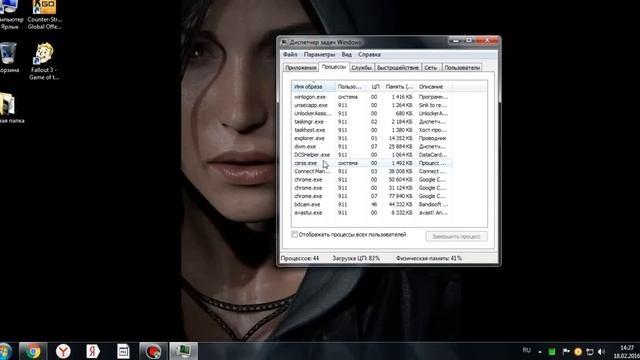Select the unsecapp.exe process row
Viewport: 640px width, 360px height.
[x=371, y=105]
